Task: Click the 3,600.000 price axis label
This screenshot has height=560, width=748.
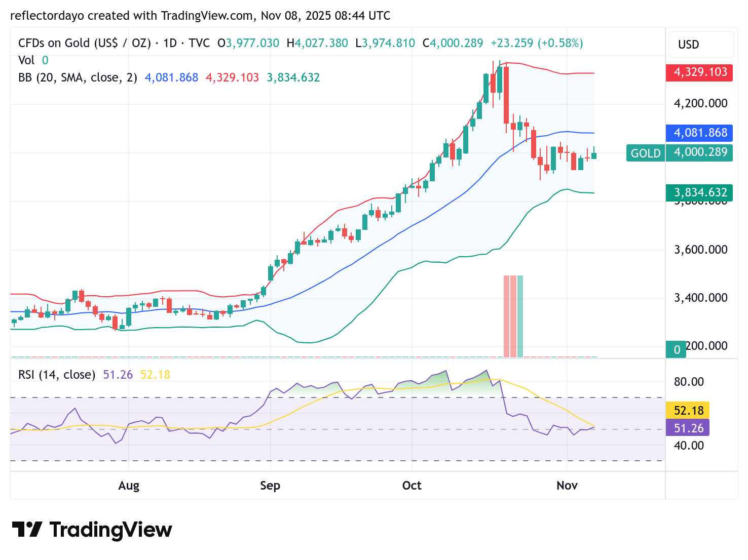Action: pyautogui.click(x=701, y=250)
